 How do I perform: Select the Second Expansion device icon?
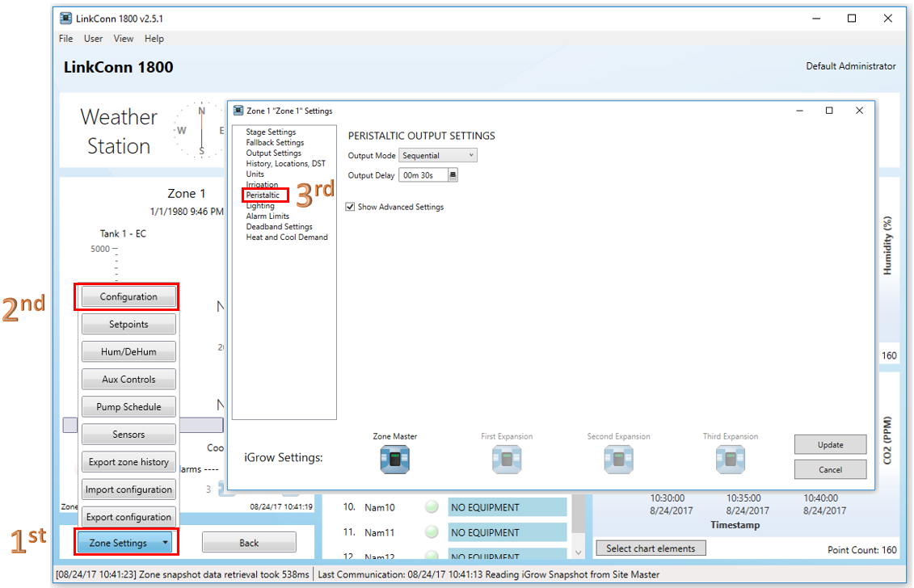point(618,460)
